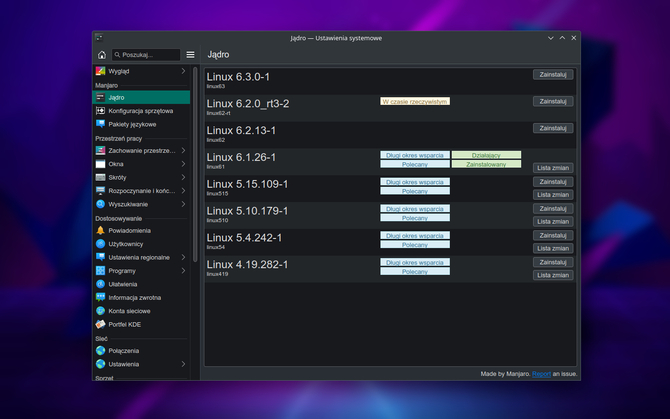Click the W czasie rzeczywistym label

point(415,101)
